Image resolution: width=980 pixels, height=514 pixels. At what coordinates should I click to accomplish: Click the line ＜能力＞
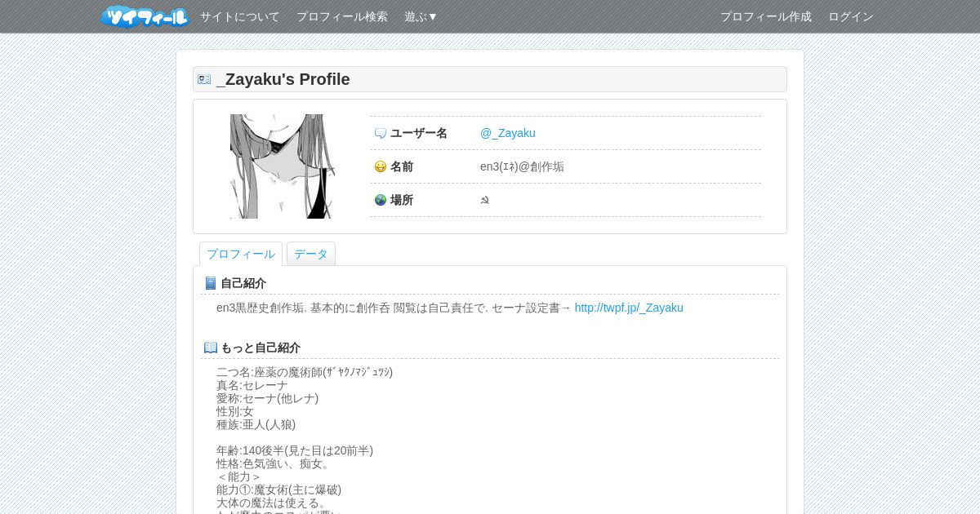(239, 476)
